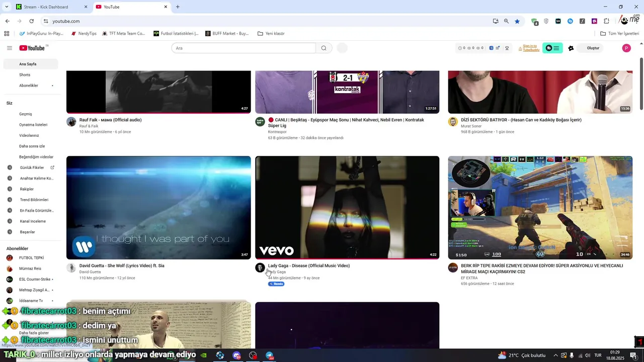Open Telegram from the Windows taskbar
The image size is (644, 362).
click(270, 355)
